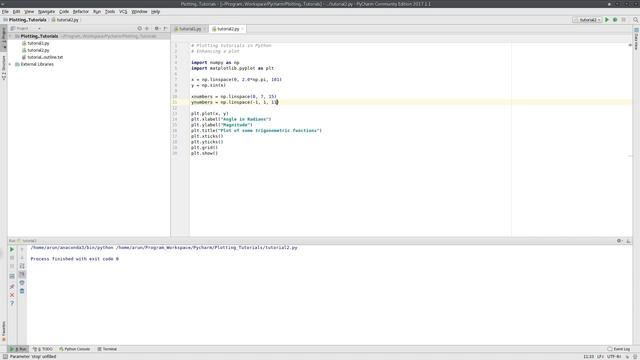
Task: Click down-arrow stack trace icon in Run panel
Action: coord(22,258)
